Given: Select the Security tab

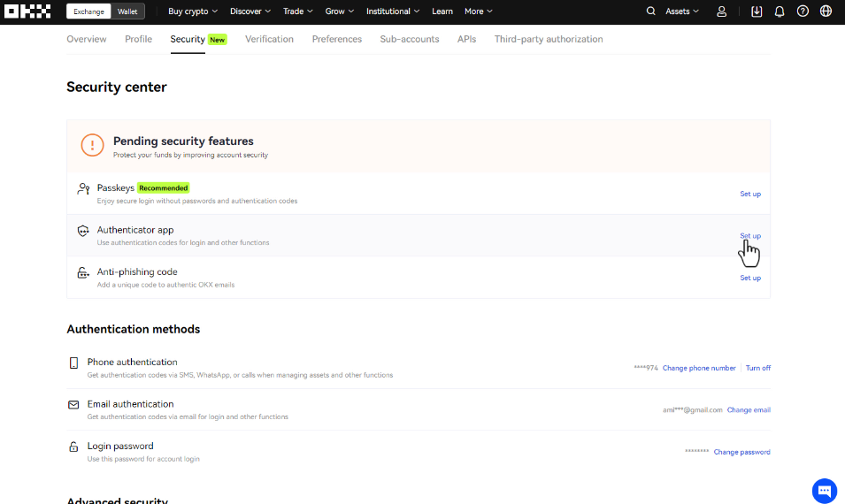Looking at the screenshot, I should [x=188, y=39].
